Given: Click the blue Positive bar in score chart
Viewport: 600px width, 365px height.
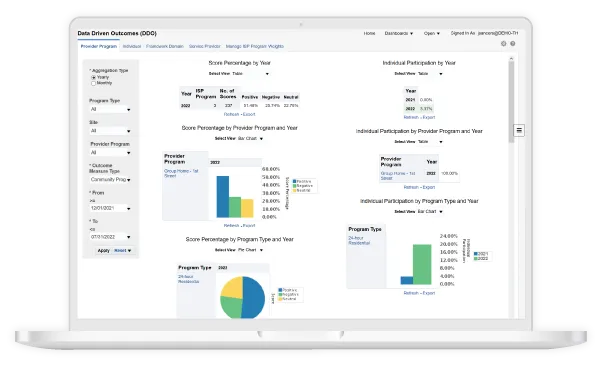Looking at the screenshot, I should 223,197.
